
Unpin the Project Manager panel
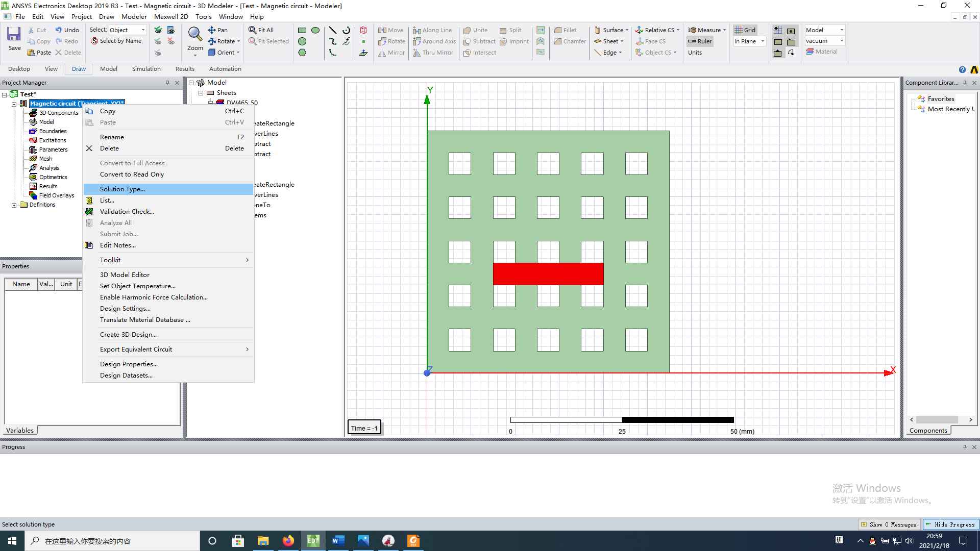(166, 82)
